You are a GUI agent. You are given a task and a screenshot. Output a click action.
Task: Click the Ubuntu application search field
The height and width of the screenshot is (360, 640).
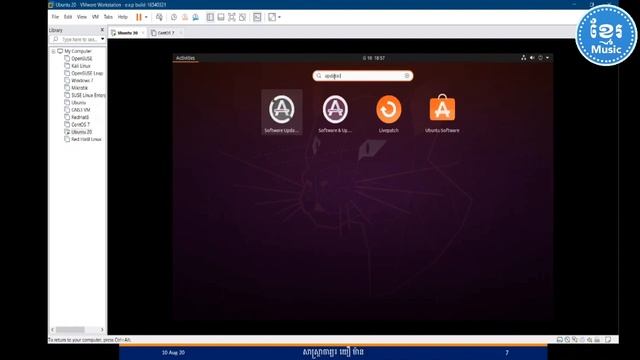click(x=363, y=76)
